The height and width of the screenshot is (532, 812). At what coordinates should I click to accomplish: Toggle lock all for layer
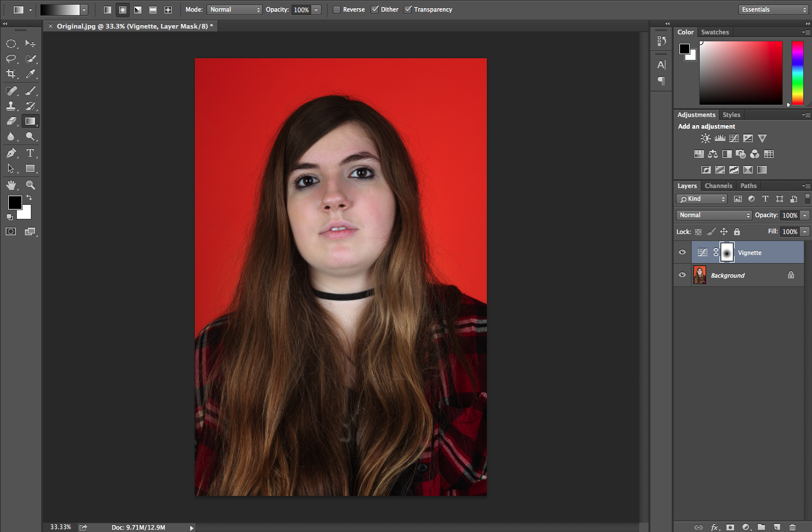coord(737,232)
